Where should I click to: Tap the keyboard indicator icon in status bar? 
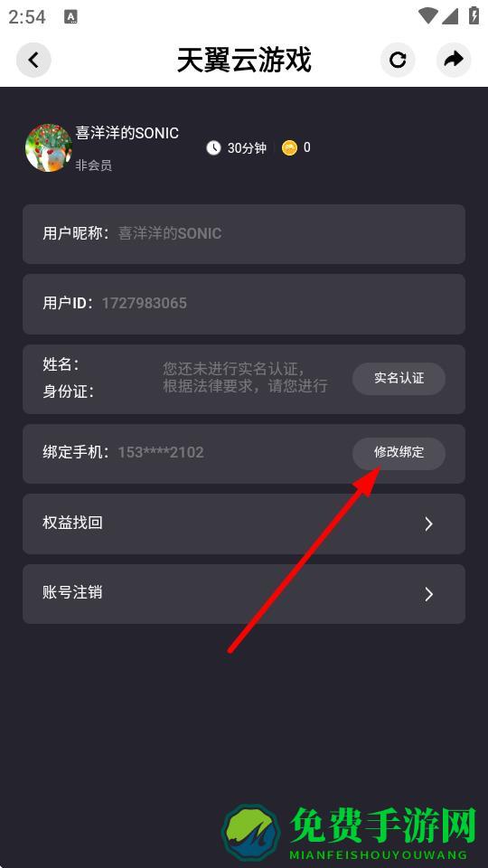pyautogui.click(x=70, y=17)
